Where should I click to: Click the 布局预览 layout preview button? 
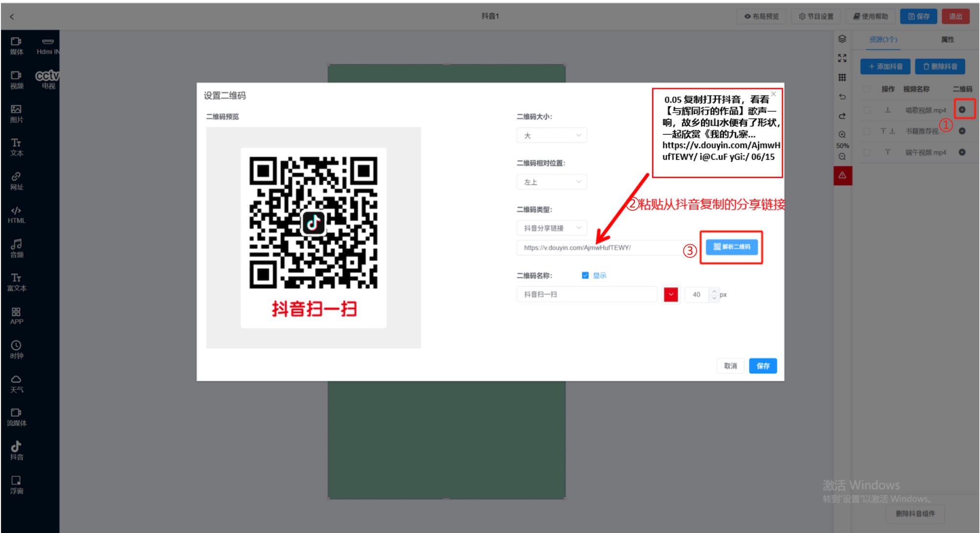coord(761,16)
